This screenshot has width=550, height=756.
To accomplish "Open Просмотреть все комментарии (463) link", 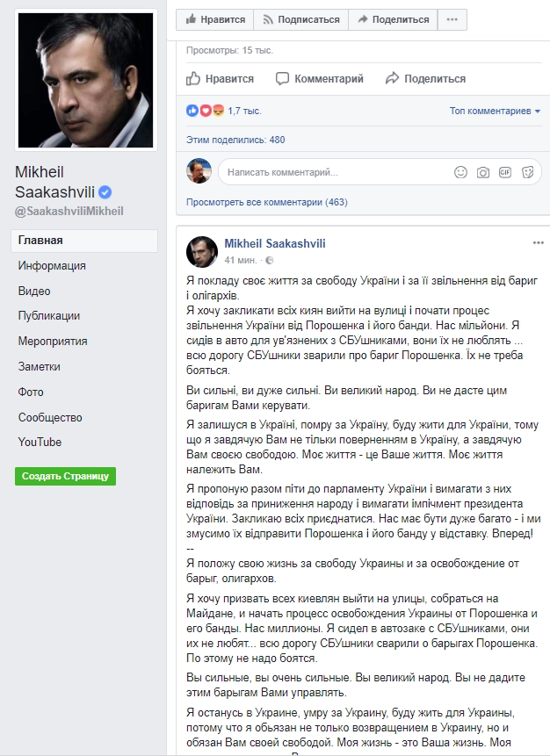I will coord(267,202).
